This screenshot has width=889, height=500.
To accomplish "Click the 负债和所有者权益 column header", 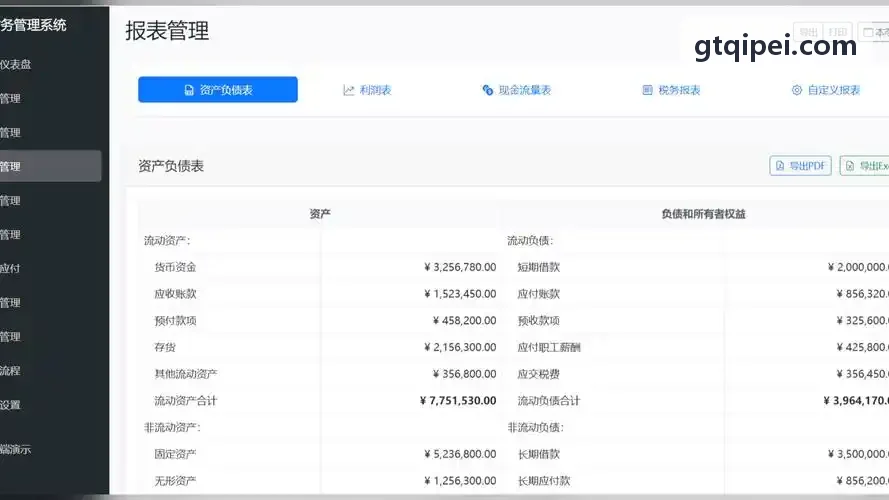I will [x=704, y=214].
